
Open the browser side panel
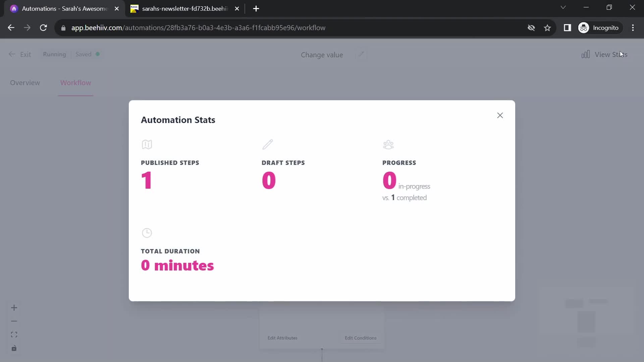tap(567, 28)
